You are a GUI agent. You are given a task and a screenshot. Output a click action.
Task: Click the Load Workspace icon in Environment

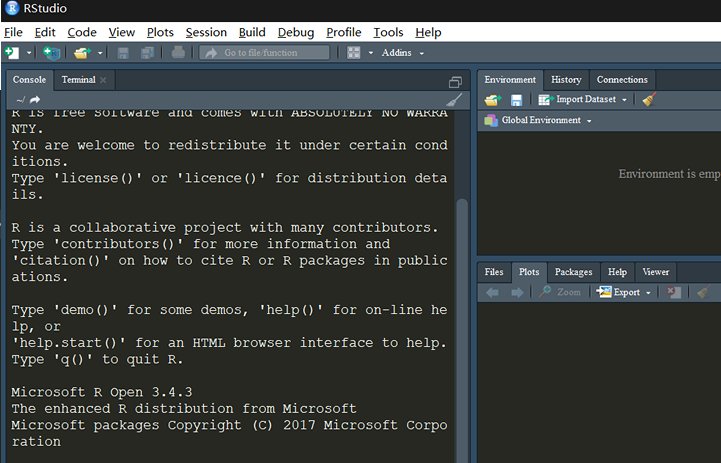click(492, 100)
